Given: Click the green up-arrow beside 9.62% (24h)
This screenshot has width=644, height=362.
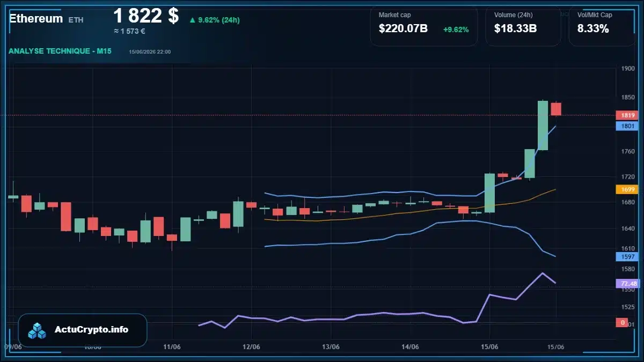Looking at the screenshot, I should click(x=192, y=20).
